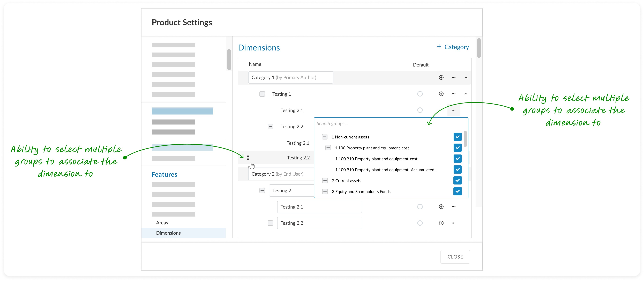The width and height of the screenshot is (644, 281).
Task: Click the main panel scrollbar thumb
Action: 479,48
